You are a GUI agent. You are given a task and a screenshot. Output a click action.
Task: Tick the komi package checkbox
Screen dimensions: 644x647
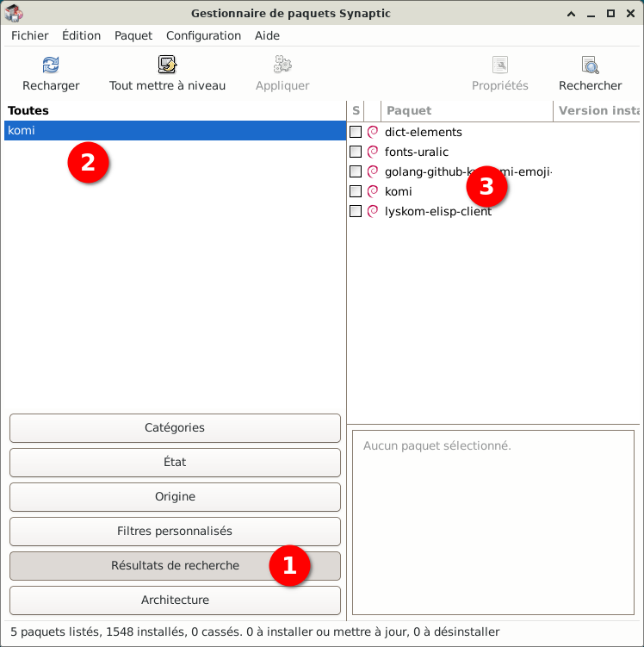click(356, 191)
